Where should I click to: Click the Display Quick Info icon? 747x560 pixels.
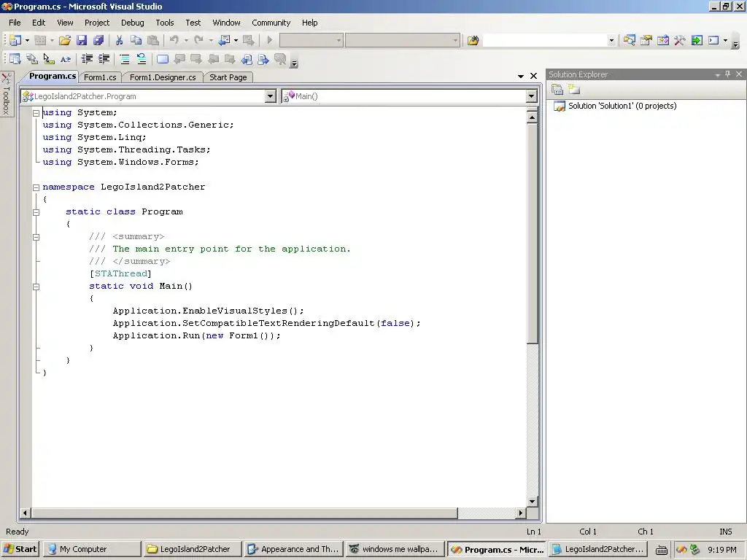click(x=49, y=59)
